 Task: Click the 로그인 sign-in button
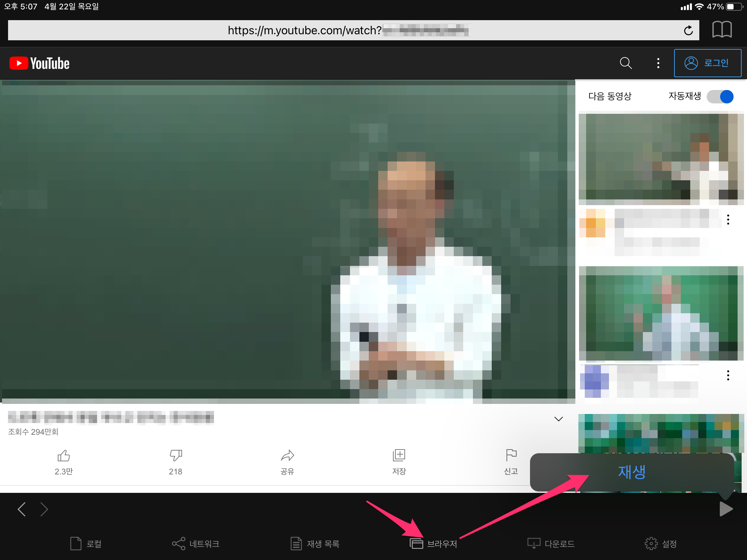click(707, 63)
